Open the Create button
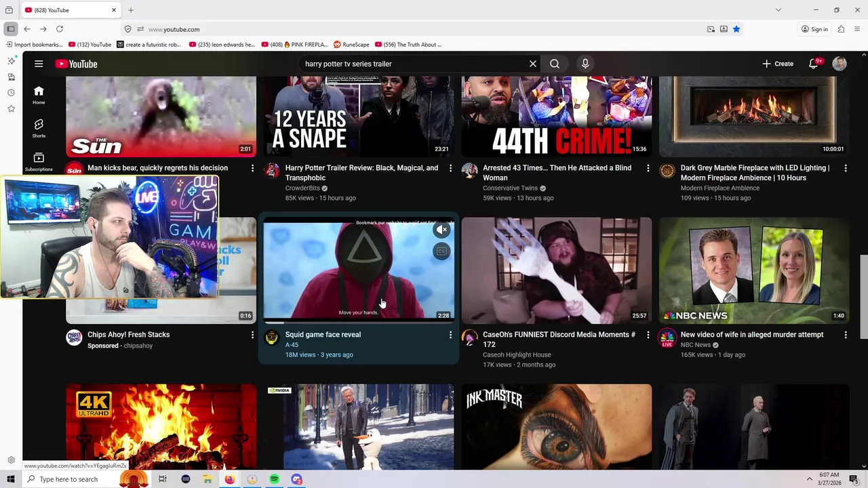 click(x=778, y=64)
